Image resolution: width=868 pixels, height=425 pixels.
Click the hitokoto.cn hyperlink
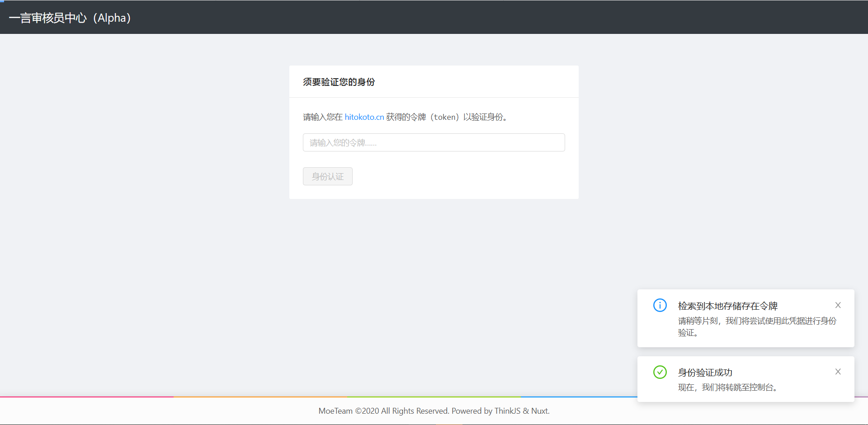[364, 117]
